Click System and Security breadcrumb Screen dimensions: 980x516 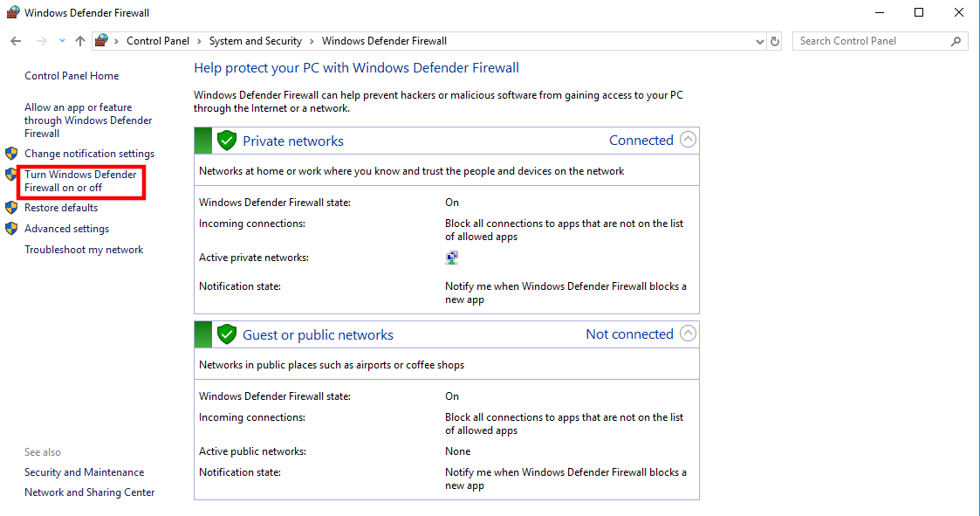pos(255,41)
